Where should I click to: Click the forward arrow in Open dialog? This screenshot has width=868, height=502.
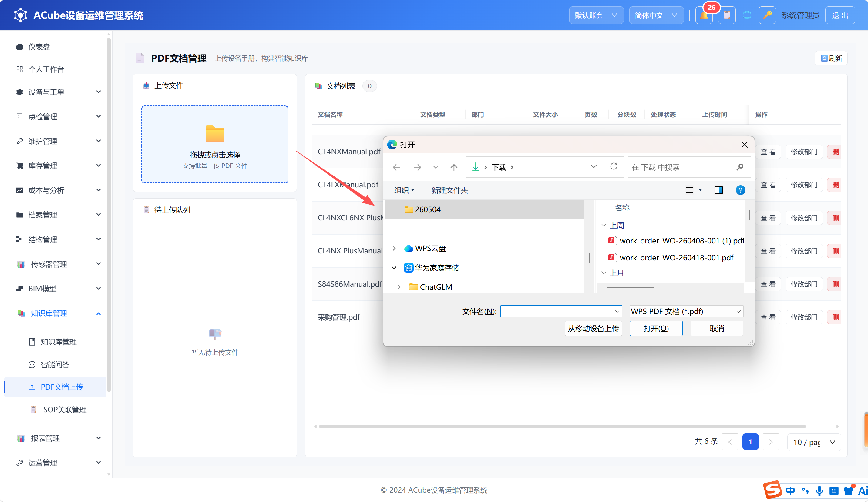417,167
